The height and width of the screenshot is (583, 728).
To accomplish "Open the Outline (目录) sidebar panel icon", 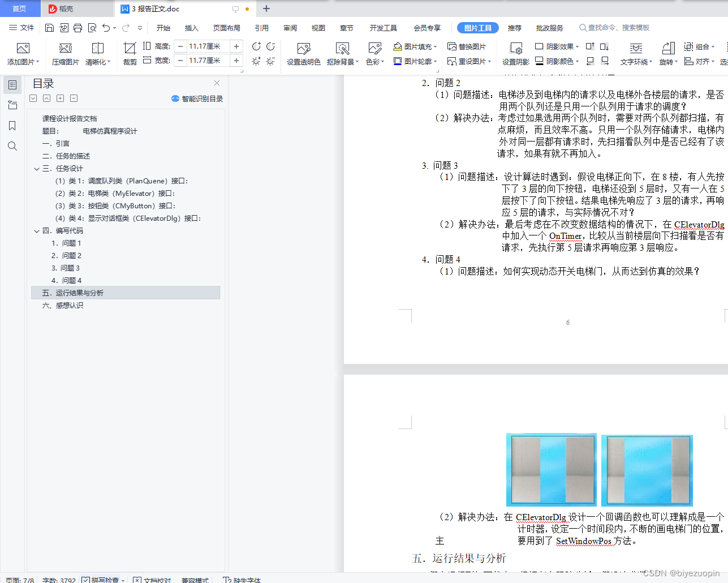I will click(12, 85).
